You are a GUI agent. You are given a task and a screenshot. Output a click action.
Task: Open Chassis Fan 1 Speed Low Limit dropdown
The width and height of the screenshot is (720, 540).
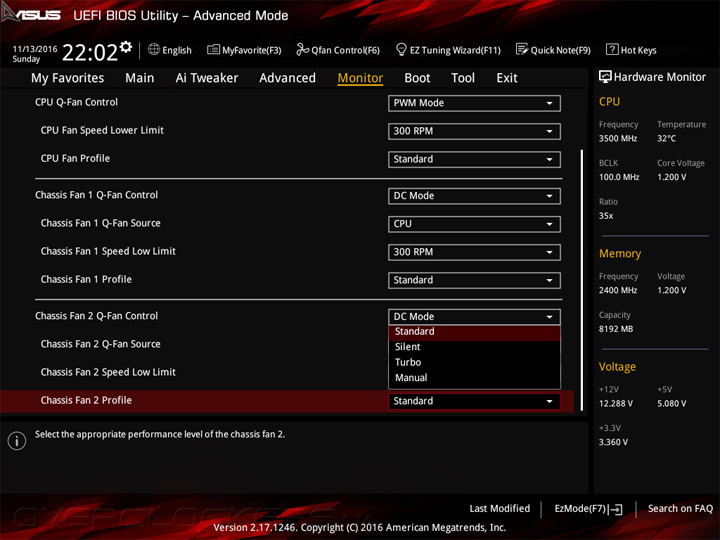474,252
